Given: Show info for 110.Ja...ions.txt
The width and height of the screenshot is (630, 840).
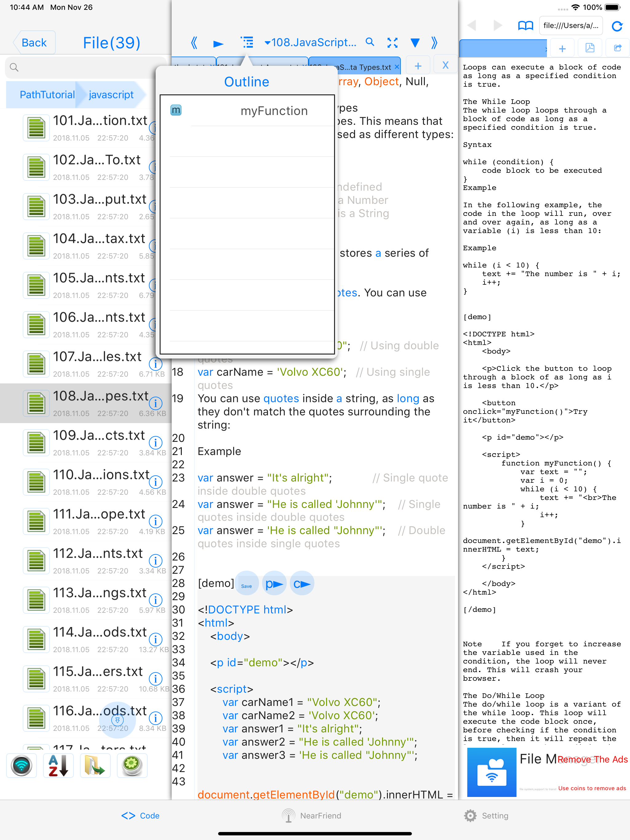Looking at the screenshot, I should click(x=155, y=482).
